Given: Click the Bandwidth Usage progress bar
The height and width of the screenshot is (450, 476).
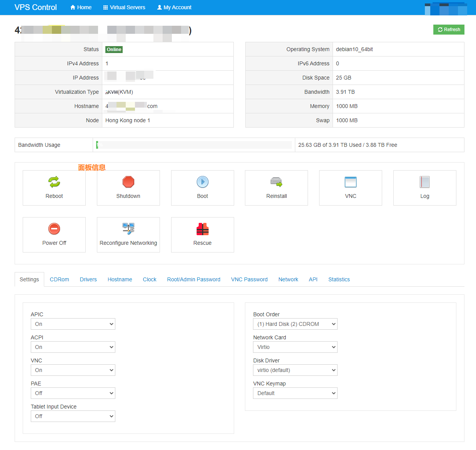Looking at the screenshot, I should pyautogui.click(x=194, y=145).
